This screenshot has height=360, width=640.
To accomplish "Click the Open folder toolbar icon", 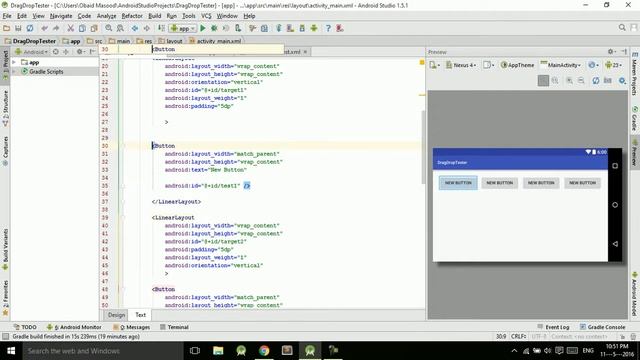I will [7, 28].
